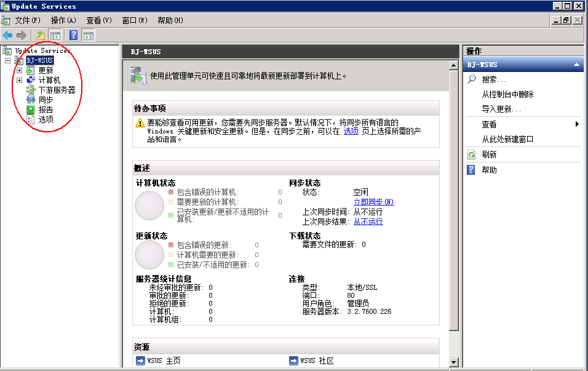
Task: Click the 计算机状态 pie chart
Action: pos(149,205)
